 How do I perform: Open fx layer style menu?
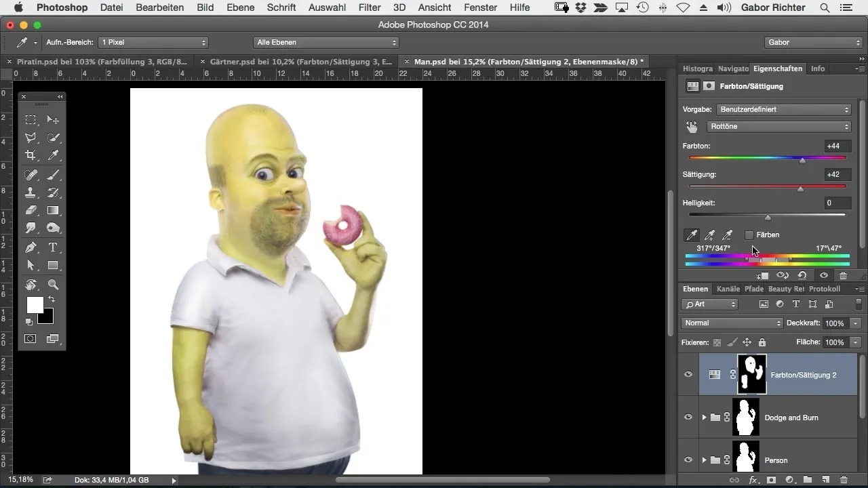pyautogui.click(x=753, y=480)
